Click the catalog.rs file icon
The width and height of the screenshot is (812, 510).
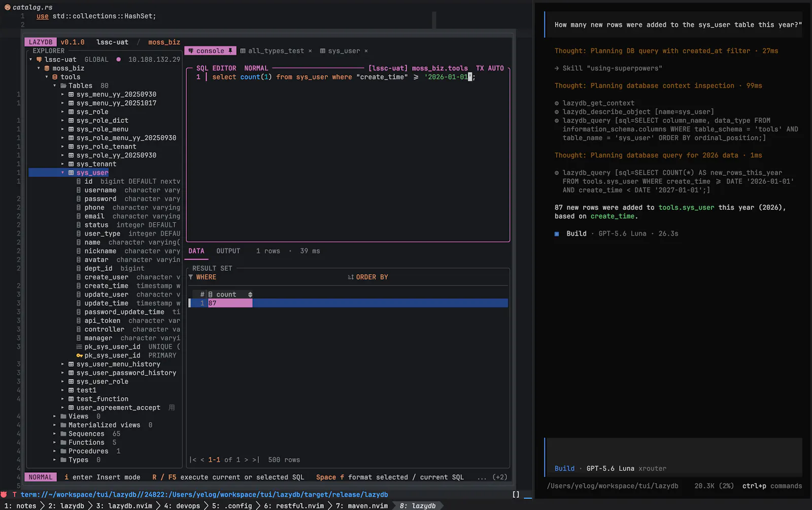[7, 7]
